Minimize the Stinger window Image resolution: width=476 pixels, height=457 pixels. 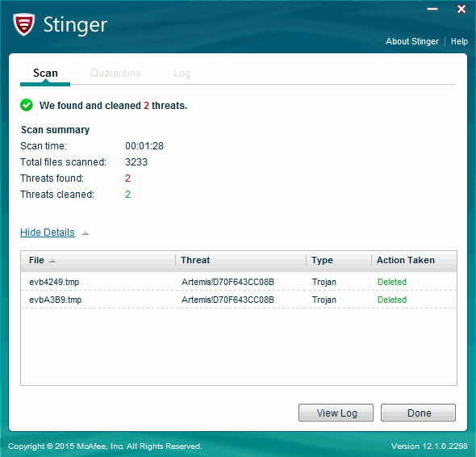432,9
